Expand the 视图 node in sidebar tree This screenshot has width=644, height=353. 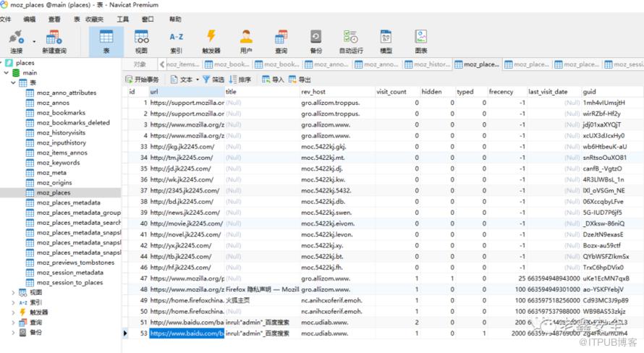pyautogui.click(x=13, y=292)
